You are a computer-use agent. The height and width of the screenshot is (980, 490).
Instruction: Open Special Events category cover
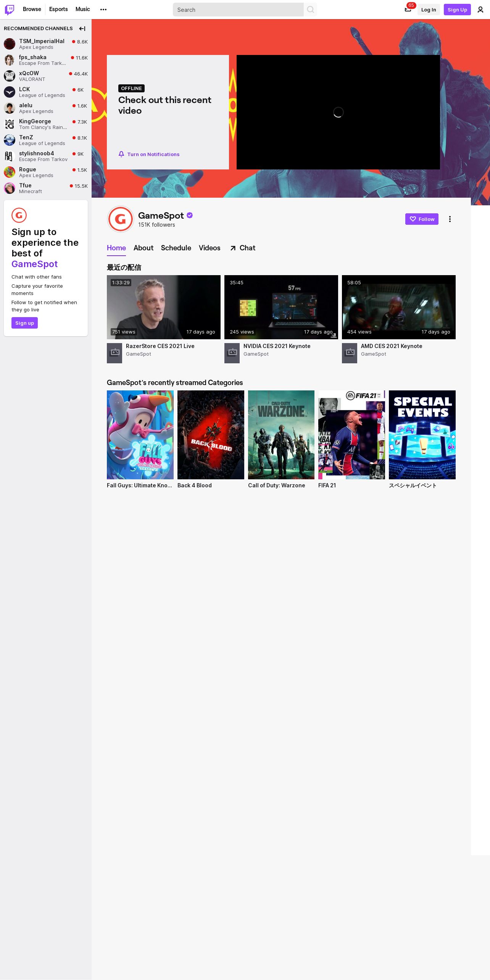pyautogui.click(x=422, y=435)
